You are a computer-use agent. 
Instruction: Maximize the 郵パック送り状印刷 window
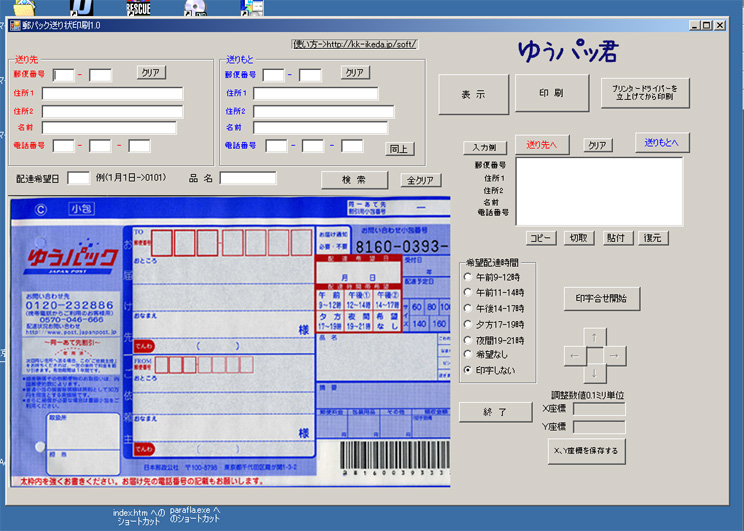[707, 25]
